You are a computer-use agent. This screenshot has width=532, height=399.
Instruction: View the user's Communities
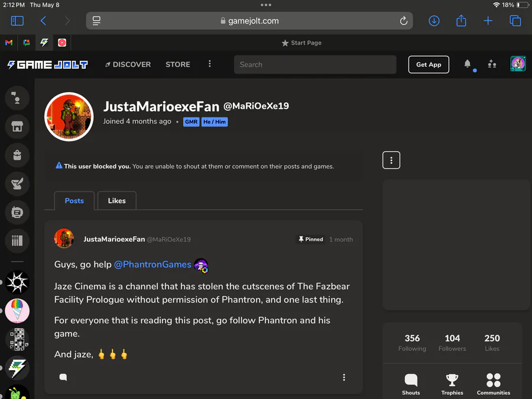coord(494,384)
